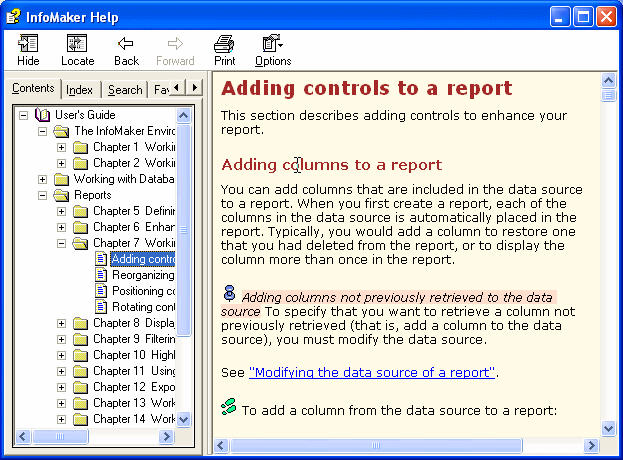
Task: Click tree pane scroll down arrow
Action: (183, 419)
